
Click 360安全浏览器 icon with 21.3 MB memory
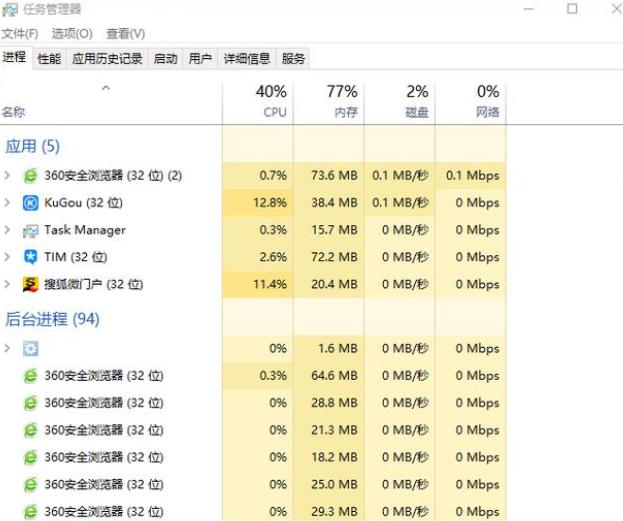31,430
